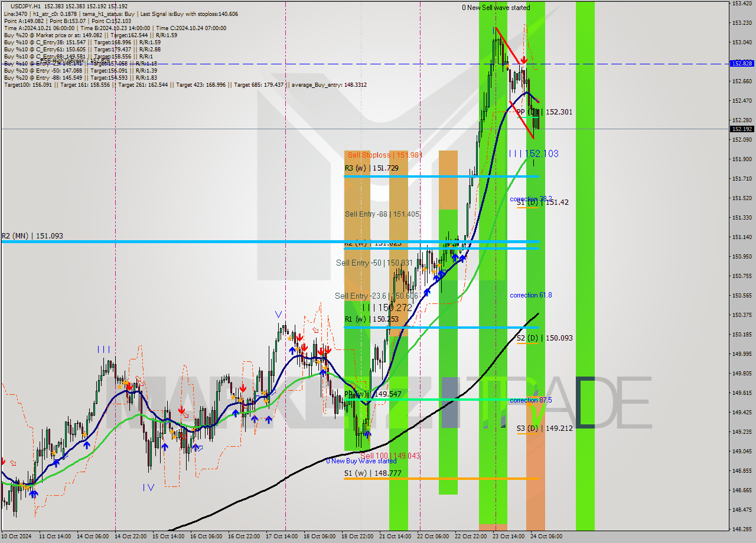The image size is (756, 543).
Task: Click the 'R2 (MN) | 151.093' label
Action: point(32,236)
